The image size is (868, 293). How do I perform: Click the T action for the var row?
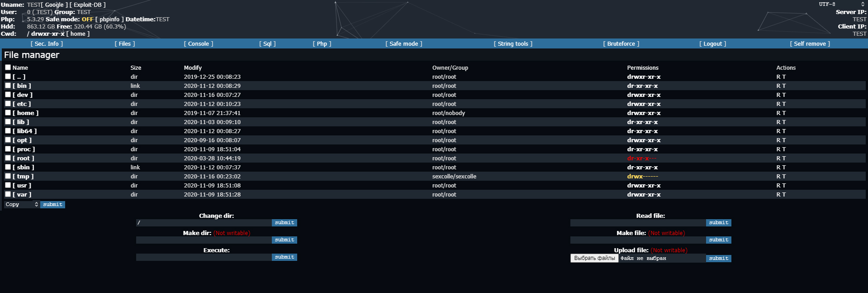784,195
